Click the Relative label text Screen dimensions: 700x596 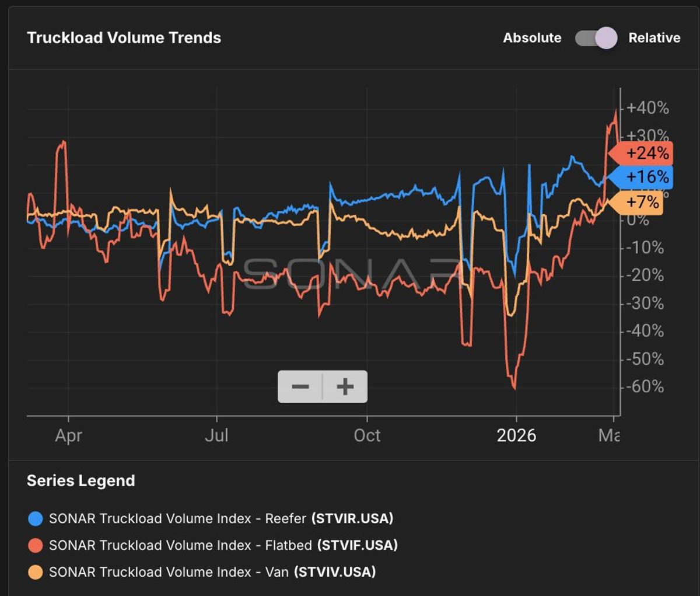pos(654,37)
